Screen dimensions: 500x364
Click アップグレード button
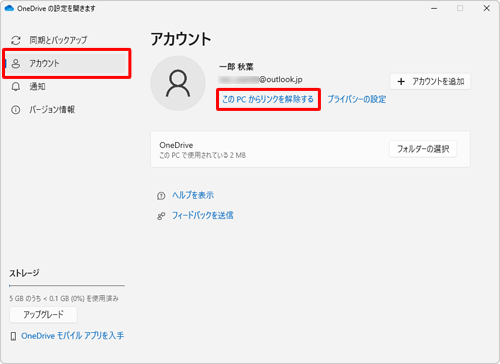click(x=43, y=315)
